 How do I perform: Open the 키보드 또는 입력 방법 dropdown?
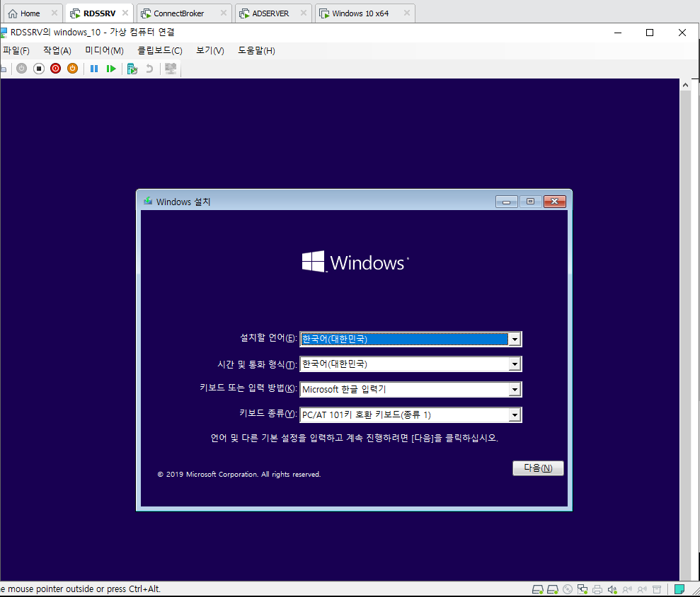point(411,390)
